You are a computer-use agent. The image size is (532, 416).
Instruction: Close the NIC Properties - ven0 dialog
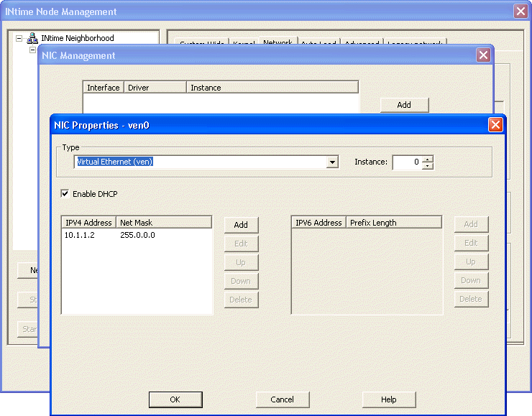click(x=495, y=125)
